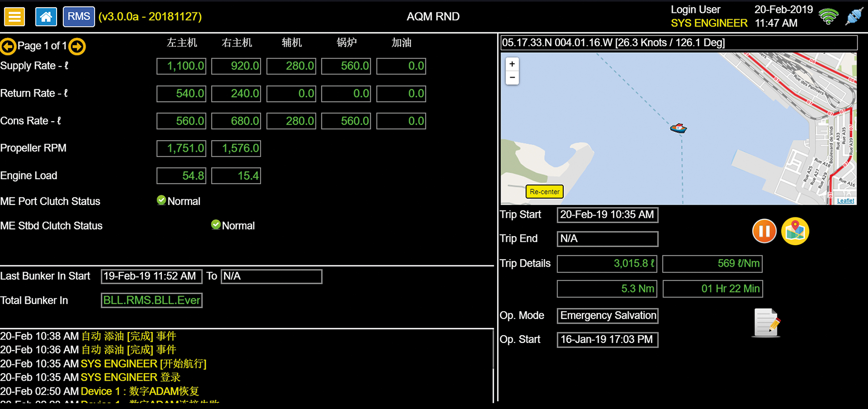Click Propeller RPM value 1,576.0
The width and height of the screenshot is (868, 409).
point(236,148)
